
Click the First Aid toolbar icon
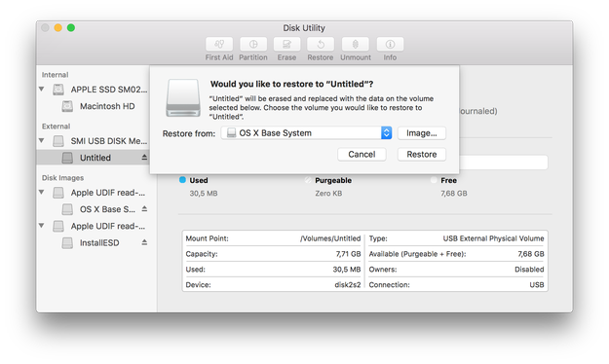(219, 44)
